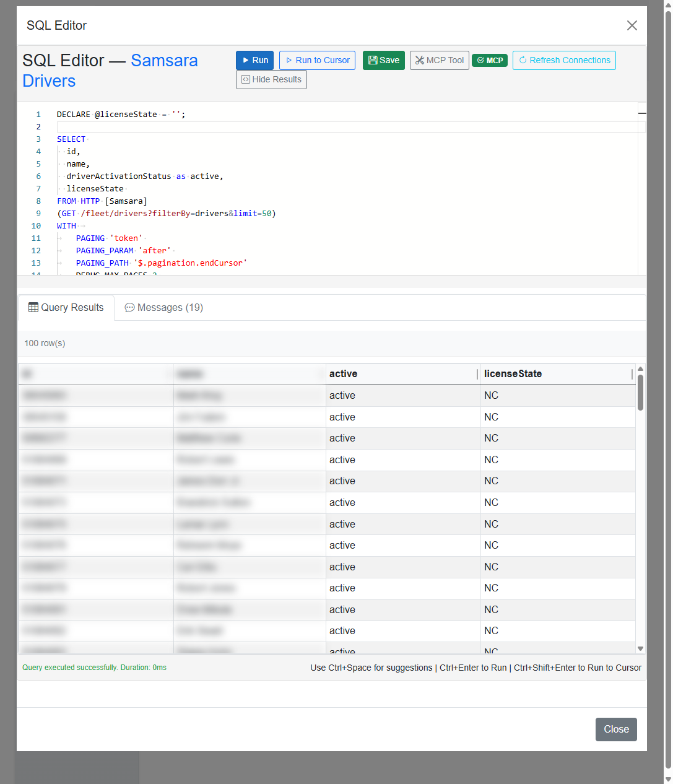The width and height of the screenshot is (673, 784).
Task: Click the PAGING_PARAM 'after' line
Action: point(123,251)
